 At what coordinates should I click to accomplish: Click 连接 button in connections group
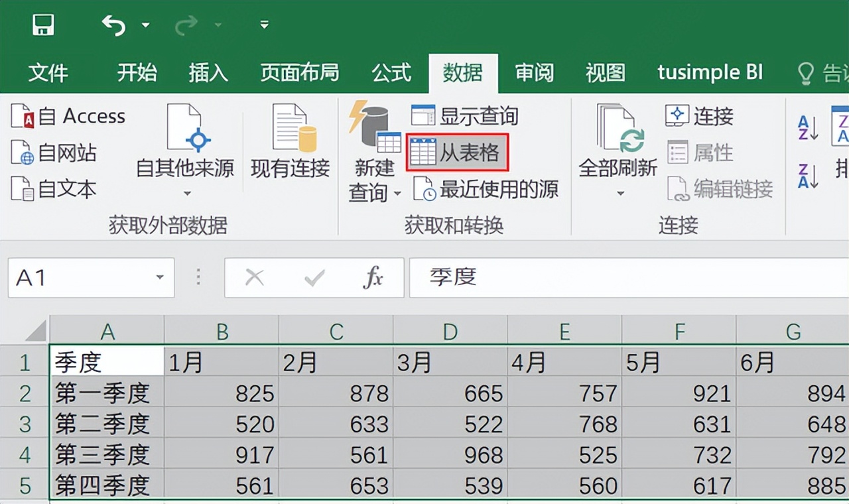click(x=700, y=116)
